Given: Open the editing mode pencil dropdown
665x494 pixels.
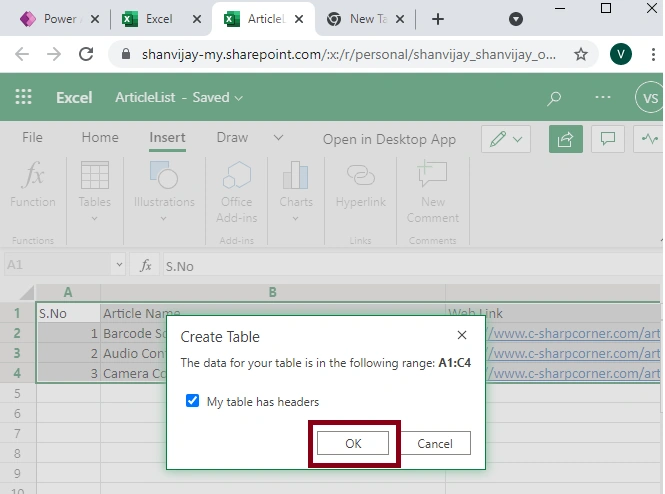Looking at the screenshot, I should pos(506,139).
